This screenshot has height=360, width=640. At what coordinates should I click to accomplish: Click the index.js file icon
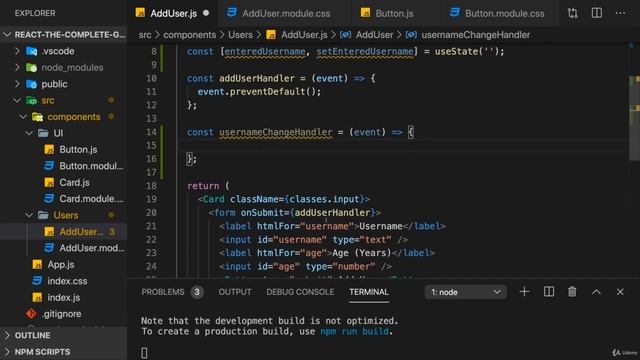click(x=37, y=298)
